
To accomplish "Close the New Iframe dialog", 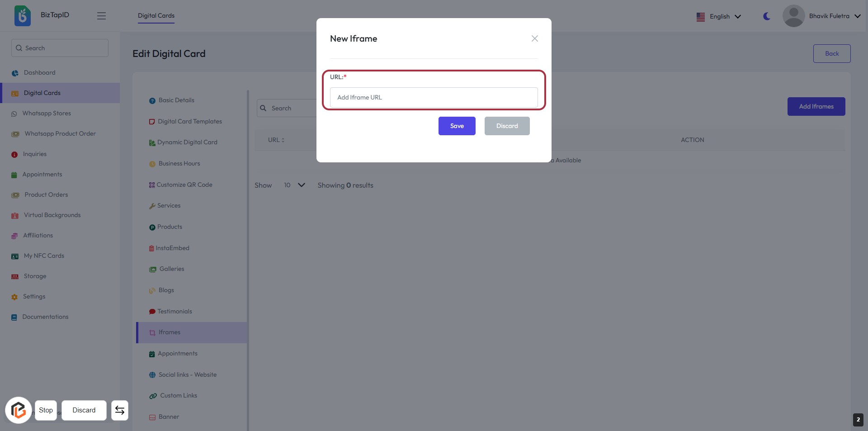I will point(534,38).
